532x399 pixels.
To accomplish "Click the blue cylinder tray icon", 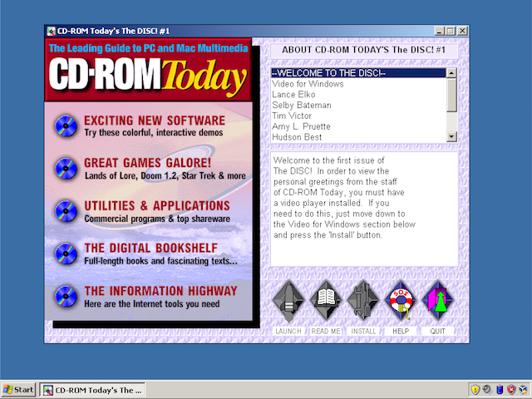I will click(500, 390).
